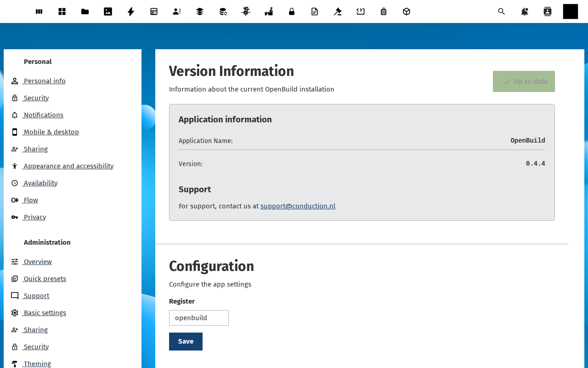Click the Up to date button

pos(524,81)
